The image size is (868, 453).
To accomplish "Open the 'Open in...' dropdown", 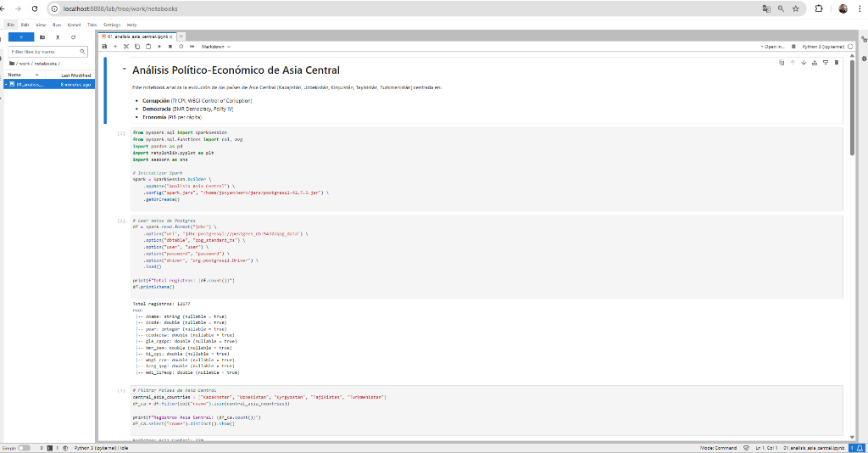I will coord(773,47).
